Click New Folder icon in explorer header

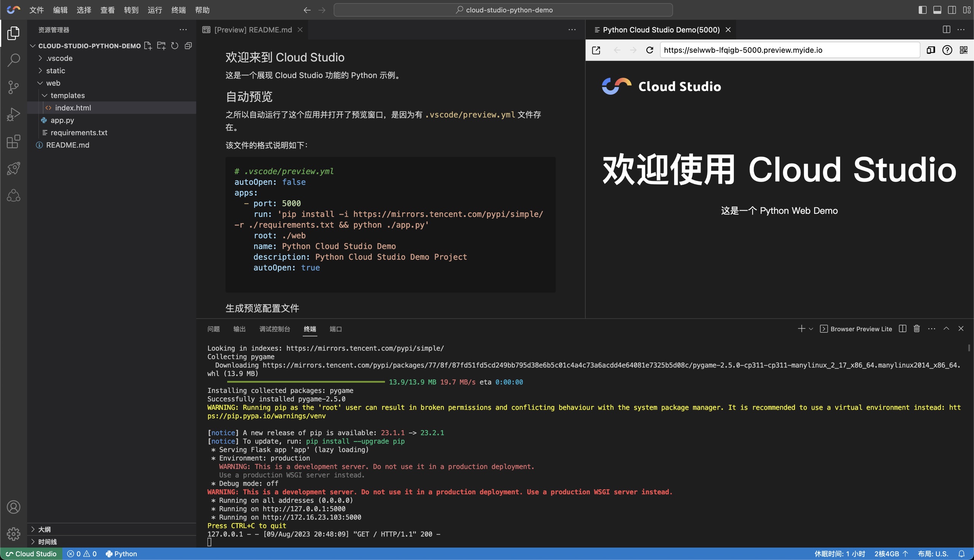(161, 46)
